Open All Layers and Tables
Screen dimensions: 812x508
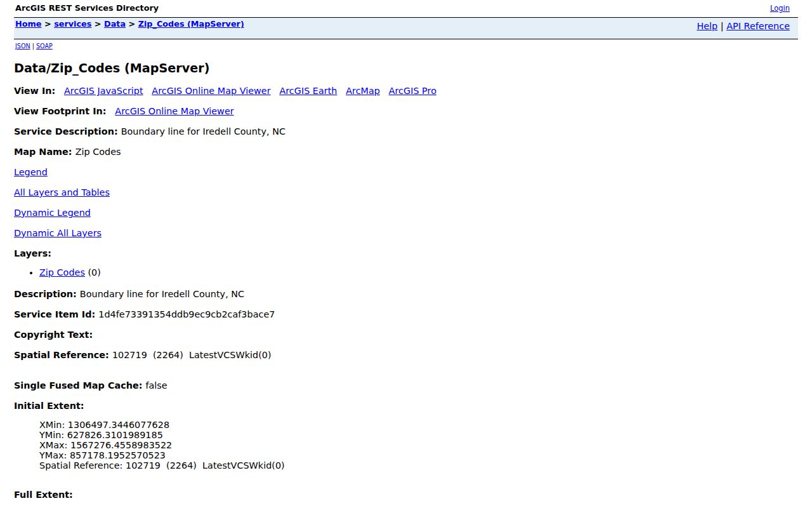(x=62, y=192)
